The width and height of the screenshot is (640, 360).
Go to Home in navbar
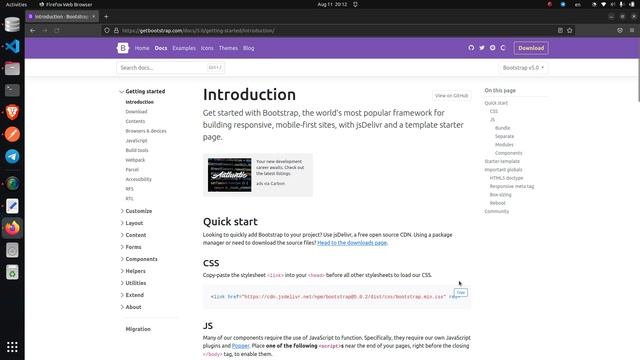142,48
